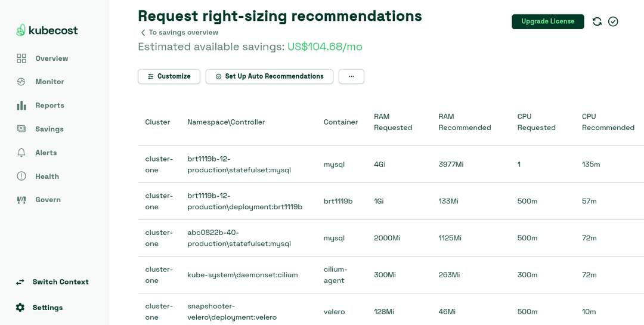The image size is (644, 325).
Task: Click Switch Context in the sidebar
Action: (60, 282)
